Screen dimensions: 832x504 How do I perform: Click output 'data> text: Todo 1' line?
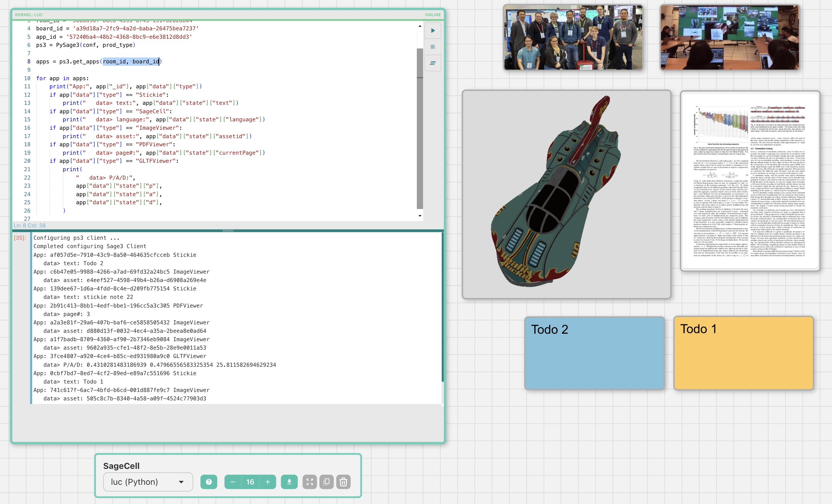coord(73,382)
